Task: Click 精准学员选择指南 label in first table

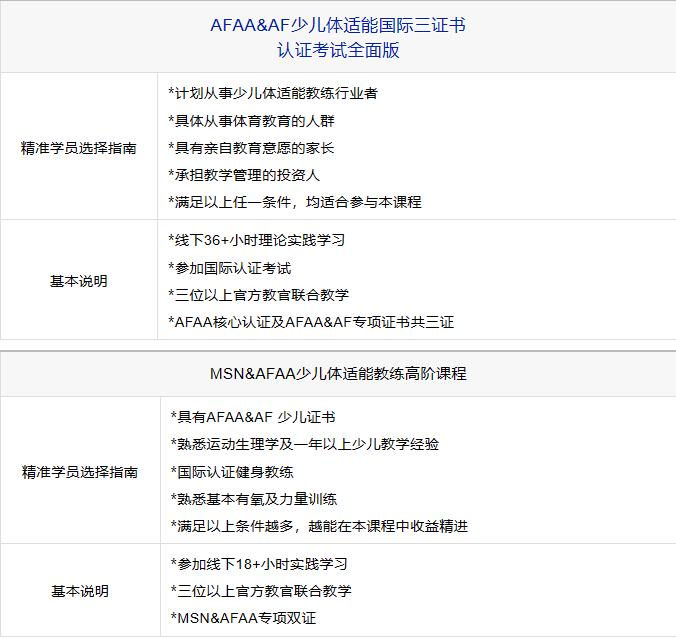Action: pyautogui.click(x=79, y=147)
